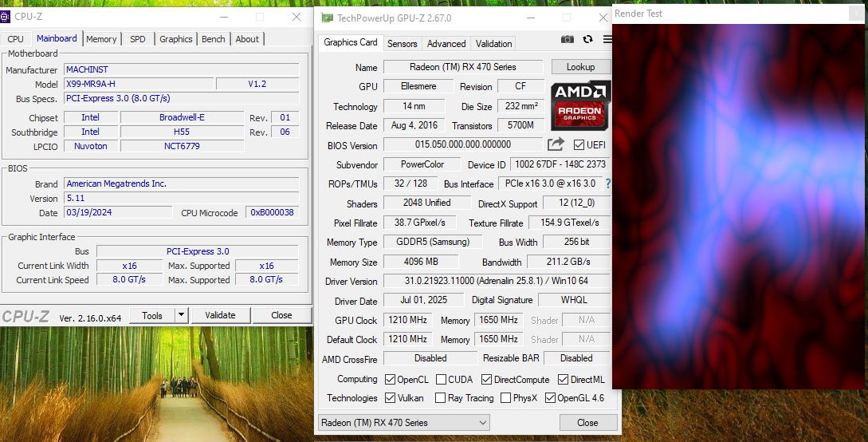Click the Close button in GPU-Z
This screenshot has width=868, height=442.
click(588, 423)
